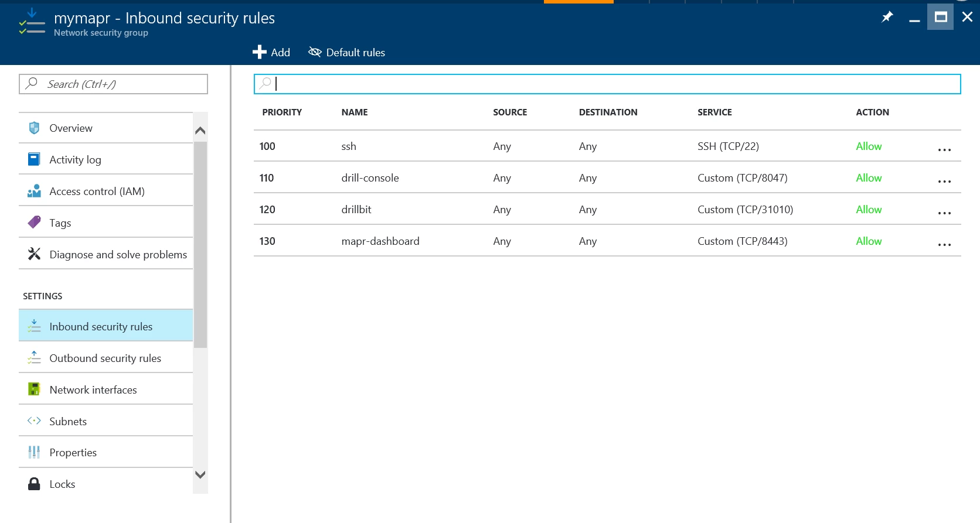Open the Activity log menu item
The image size is (980, 523).
click(106, 159)
